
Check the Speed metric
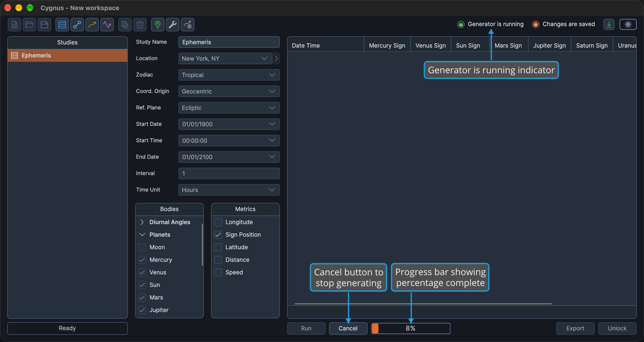(x=218, y=272)
